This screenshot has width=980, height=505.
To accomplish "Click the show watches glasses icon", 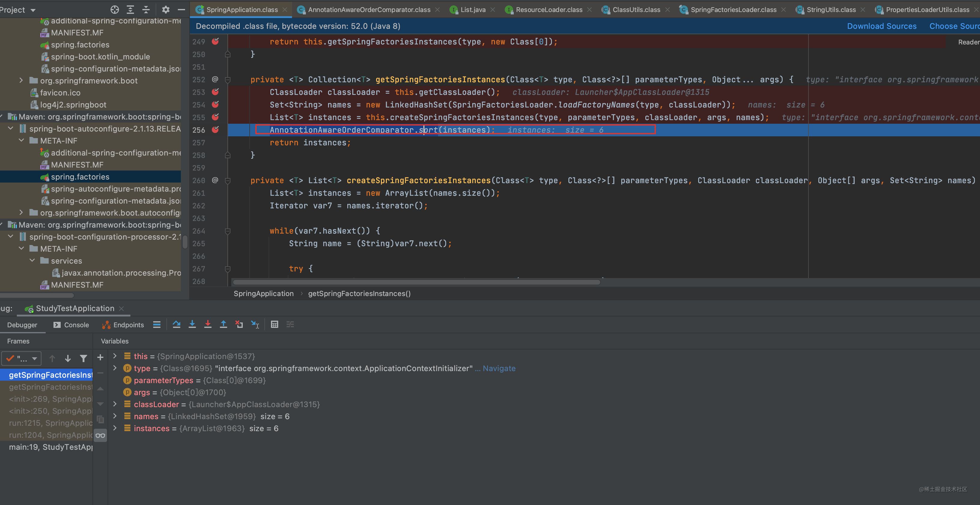I will click(x=100, y=435).
